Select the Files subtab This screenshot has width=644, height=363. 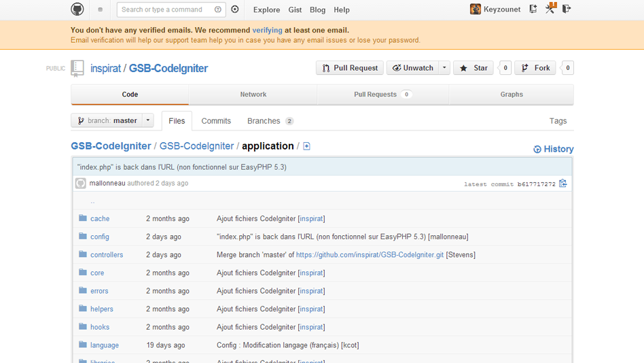point(177,121)
